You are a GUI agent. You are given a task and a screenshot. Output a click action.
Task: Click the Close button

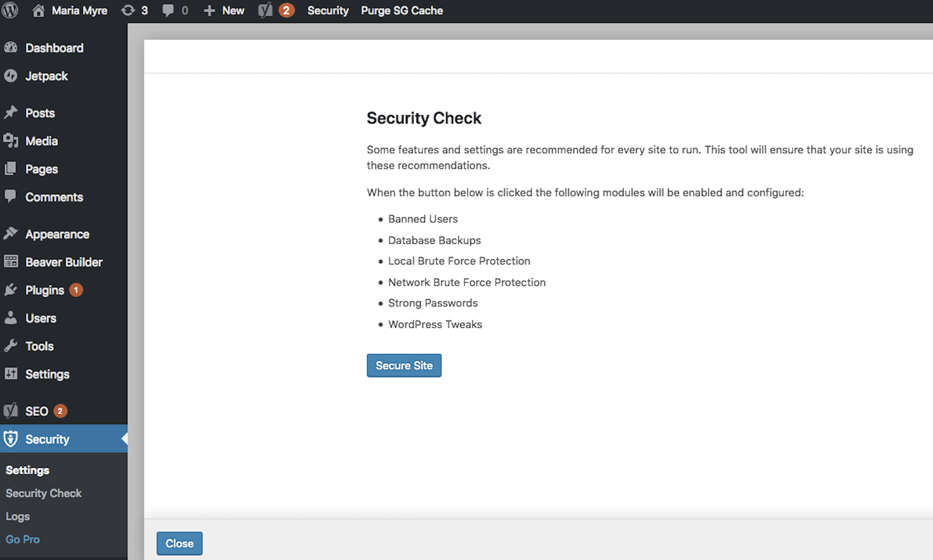180,543
